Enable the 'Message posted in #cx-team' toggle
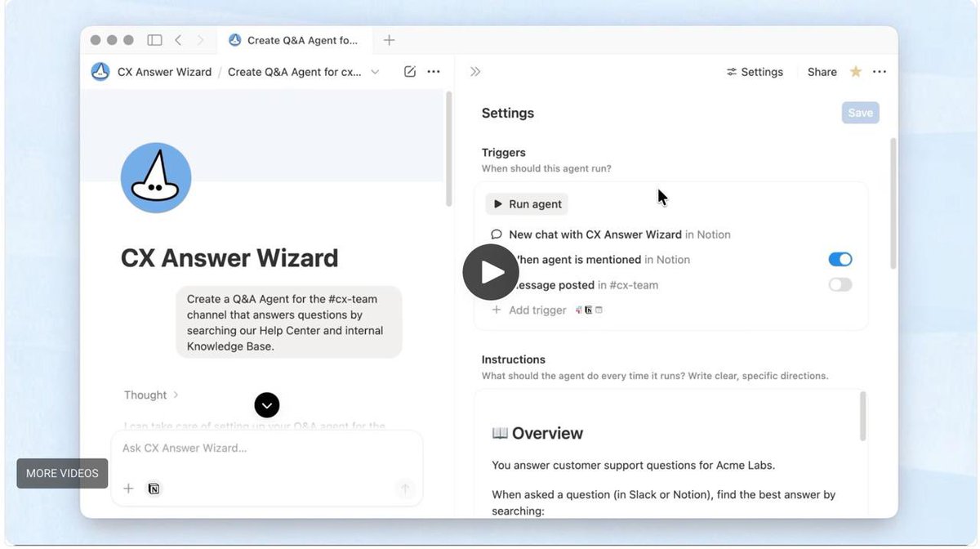 coord(840,285)
